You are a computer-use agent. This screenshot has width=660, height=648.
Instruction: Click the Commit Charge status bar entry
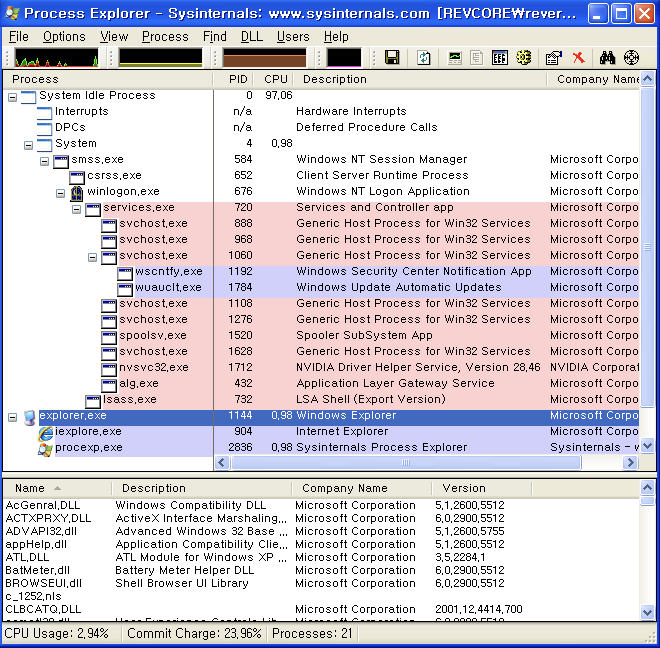(194, 634)
